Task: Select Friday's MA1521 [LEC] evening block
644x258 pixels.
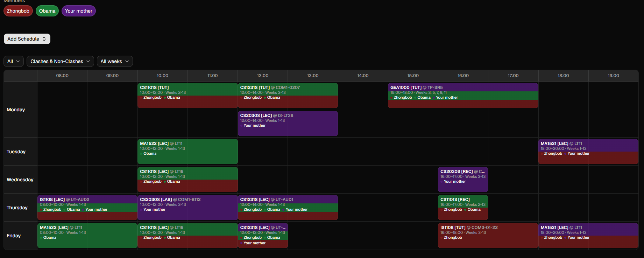Action: pyautogui.click(x=588, y=236)
